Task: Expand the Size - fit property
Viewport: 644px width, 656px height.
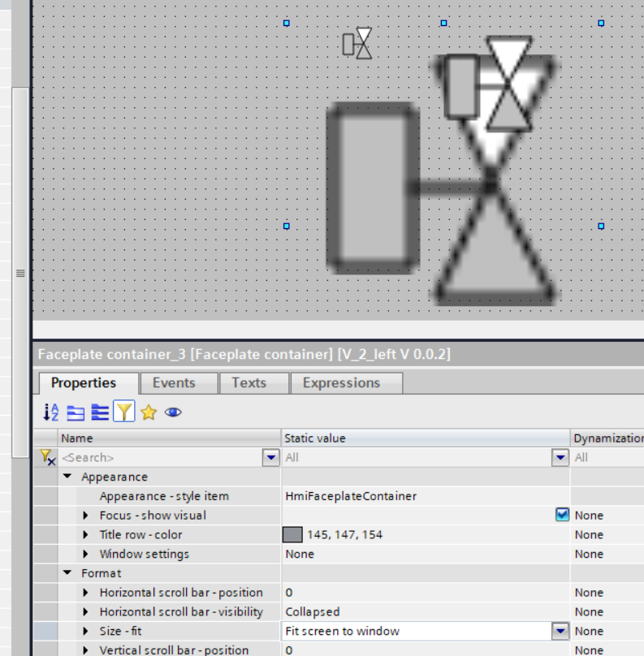Action: [x=85, y=631]
